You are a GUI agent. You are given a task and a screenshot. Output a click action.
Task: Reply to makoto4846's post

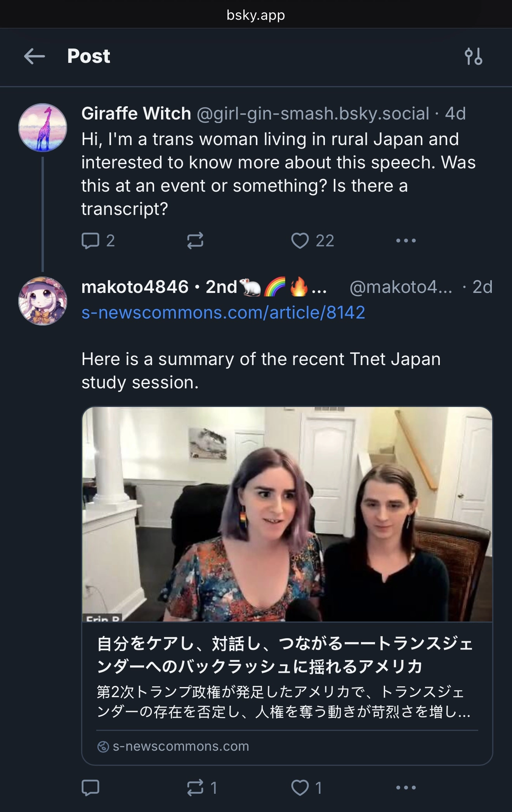(91, 788)
